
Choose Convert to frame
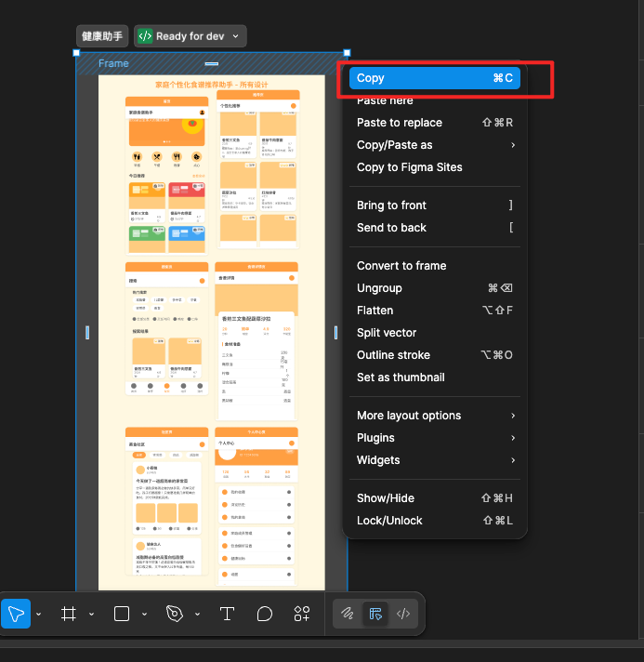[435, 266]
